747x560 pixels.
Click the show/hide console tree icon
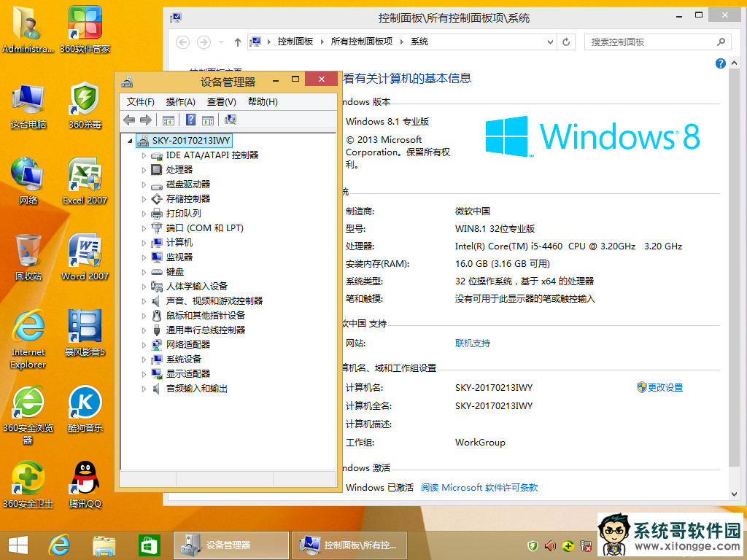click(169, 120)
